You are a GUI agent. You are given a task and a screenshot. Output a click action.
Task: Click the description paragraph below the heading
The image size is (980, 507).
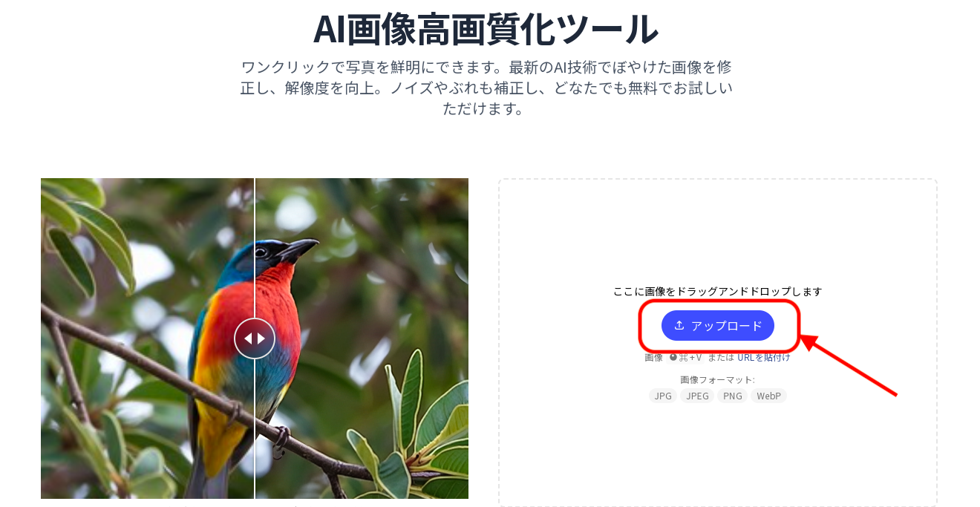[486, 88]
